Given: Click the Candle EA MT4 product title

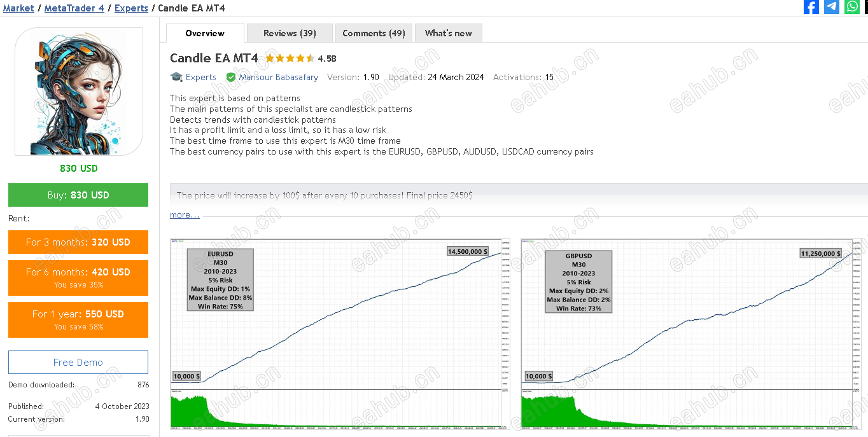Looking at the screenshot, I should pos(214,58).
